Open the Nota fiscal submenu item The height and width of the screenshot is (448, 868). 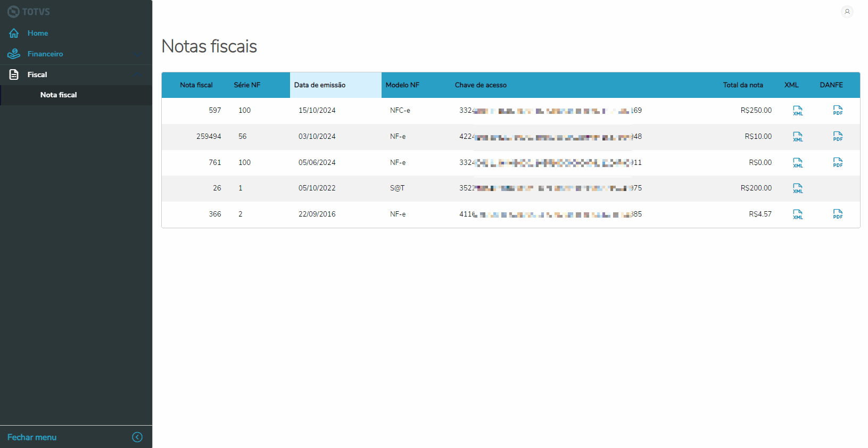click(59, 95)
